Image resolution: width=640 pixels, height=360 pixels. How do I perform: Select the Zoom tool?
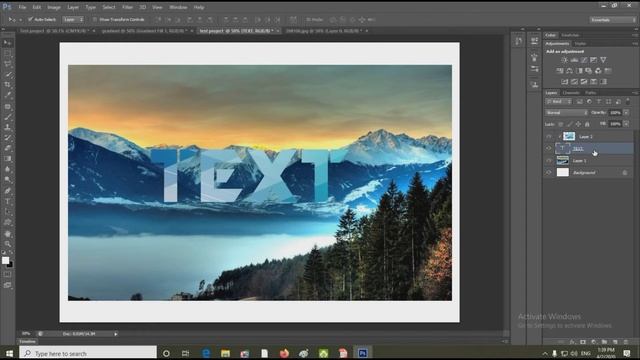click(8, 244)
